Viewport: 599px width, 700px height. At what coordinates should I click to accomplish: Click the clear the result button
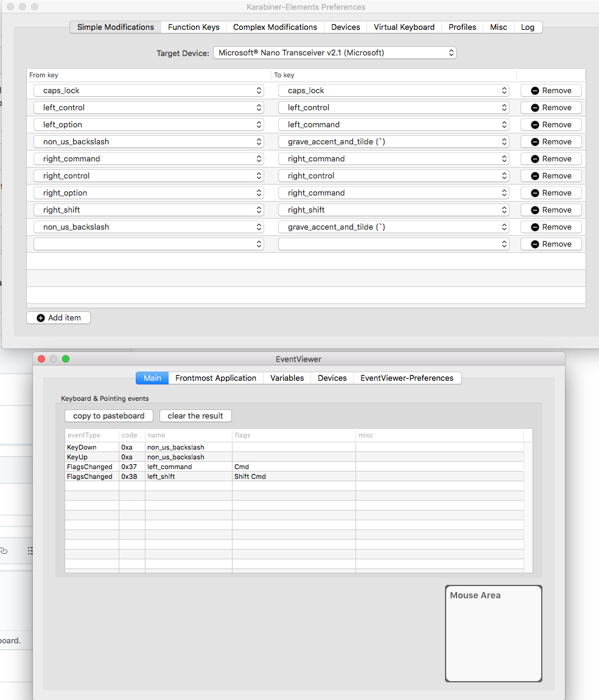tap(195, 415)
